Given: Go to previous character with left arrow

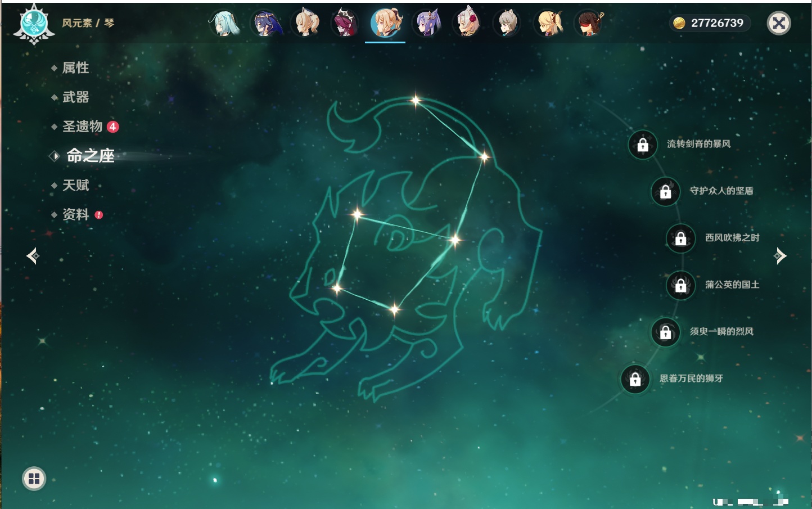Looking at the screenshot, I should pyautogui.click(x=33, y=256).
